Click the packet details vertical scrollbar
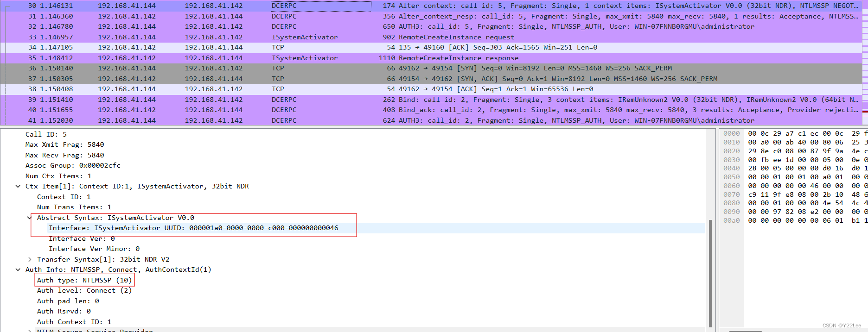This screenshot has height=332, width=868. click(710, 273)
